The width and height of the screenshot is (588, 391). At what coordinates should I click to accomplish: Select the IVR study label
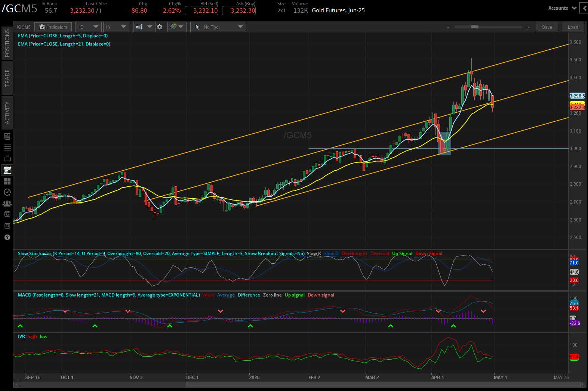21,336
